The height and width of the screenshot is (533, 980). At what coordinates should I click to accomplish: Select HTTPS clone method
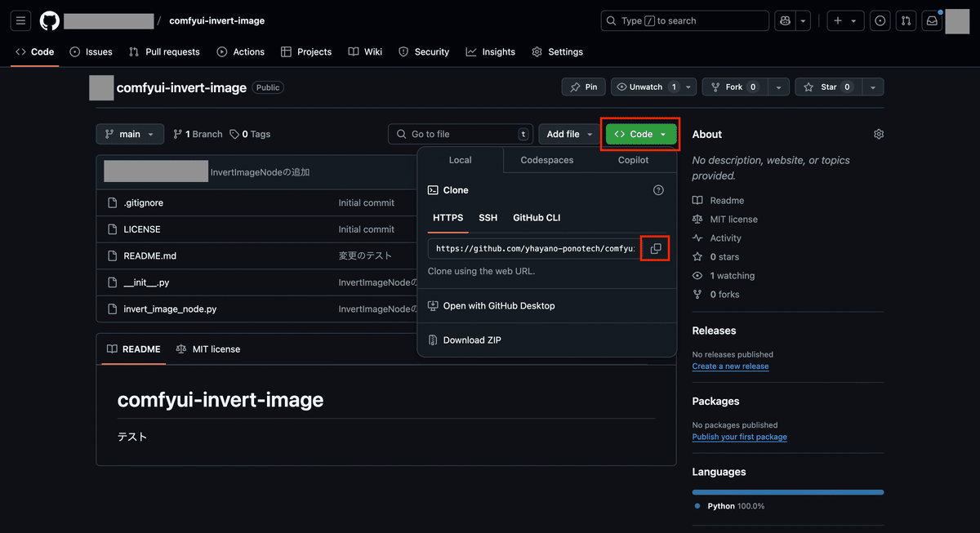coord(448,218)
